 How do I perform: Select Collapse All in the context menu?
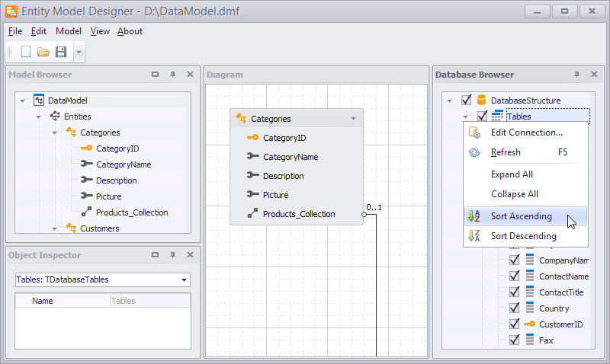(x=514, y=194)
